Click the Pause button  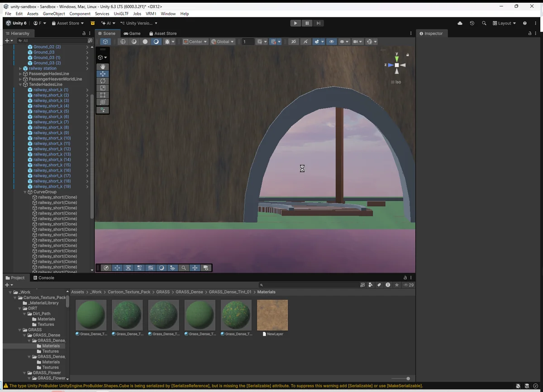coord(307,23)
